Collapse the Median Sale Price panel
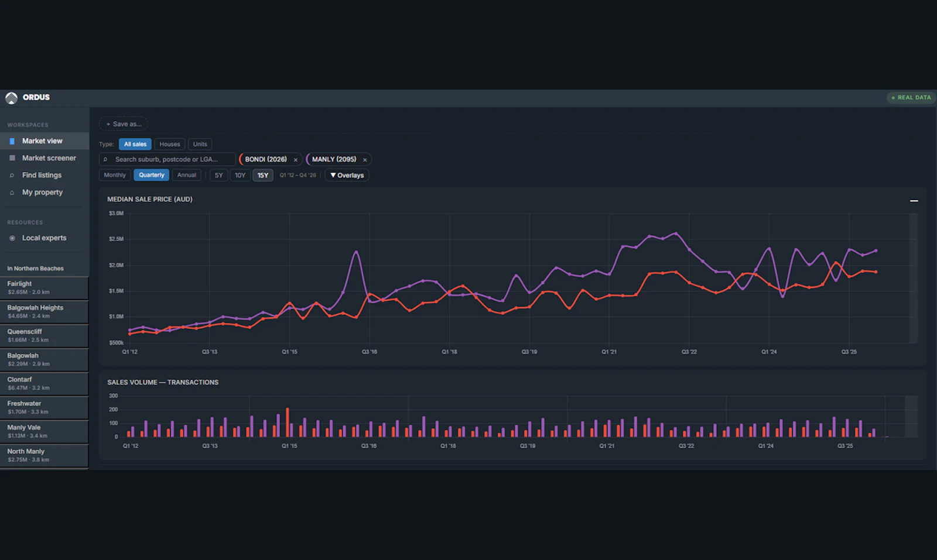Viewport: 937px width, 560px height. (914, 201)
